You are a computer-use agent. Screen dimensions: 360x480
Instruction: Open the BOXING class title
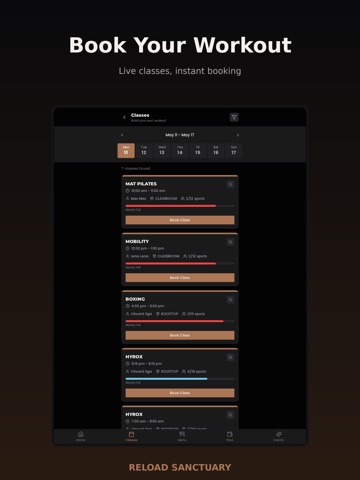[x=135, y=299]
